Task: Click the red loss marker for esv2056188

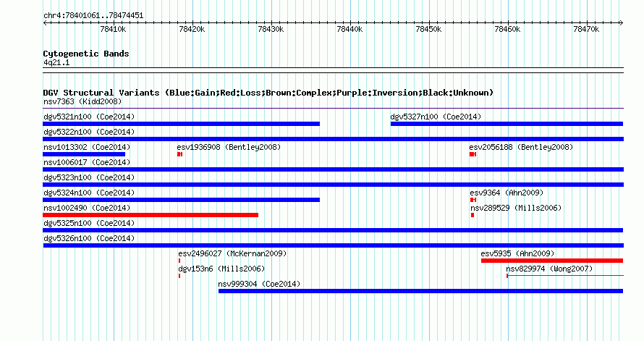Action: [473, 154]
